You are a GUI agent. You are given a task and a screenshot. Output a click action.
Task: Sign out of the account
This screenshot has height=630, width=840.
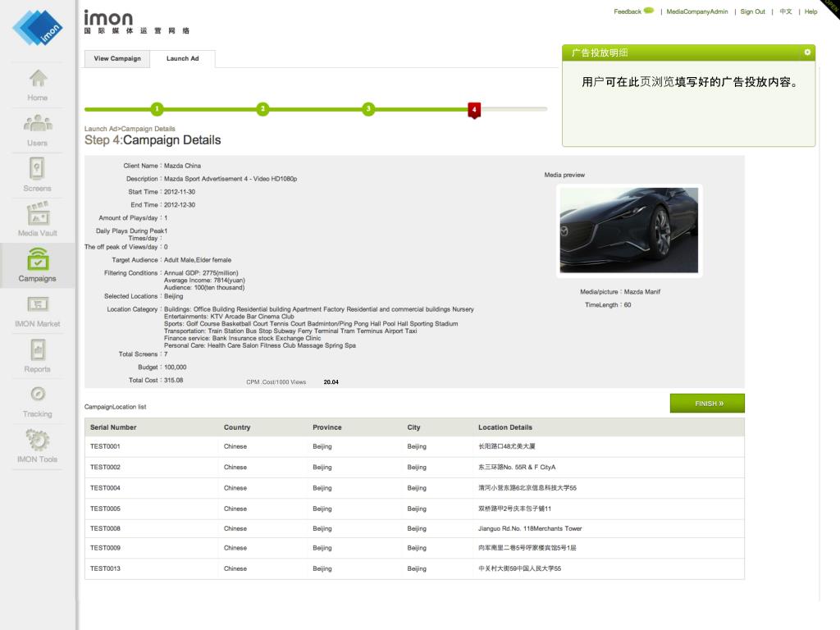pyautogui.click(x=753, y=11)
